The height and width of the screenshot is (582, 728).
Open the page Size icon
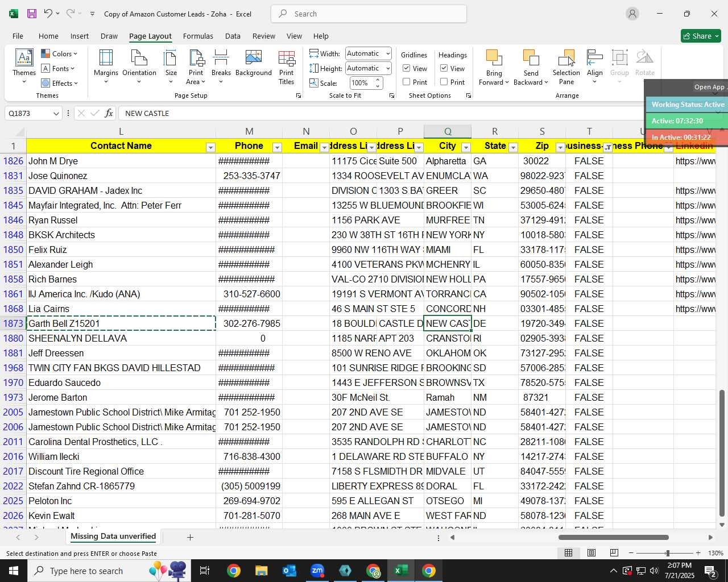coord(171,57)
